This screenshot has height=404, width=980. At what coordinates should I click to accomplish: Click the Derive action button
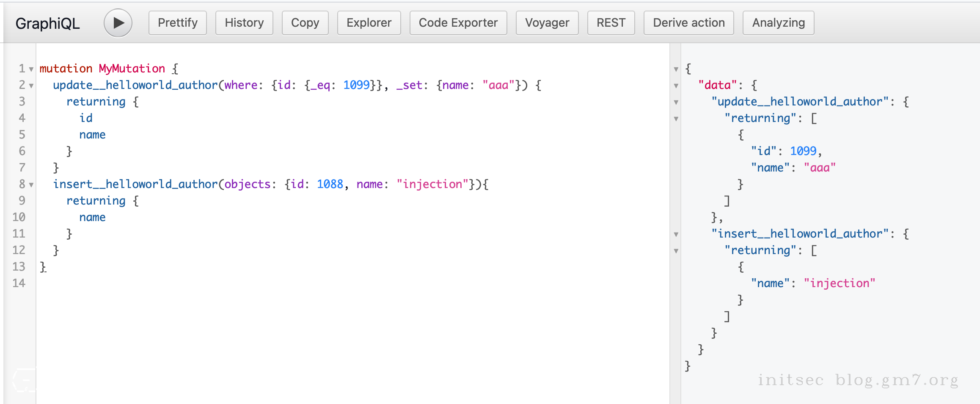point(689,23)
